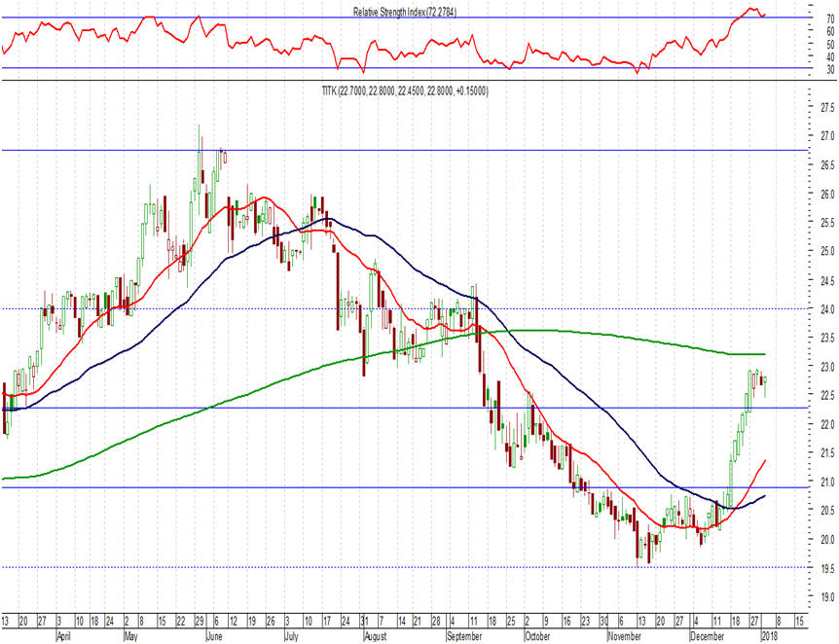
Task: Pick the August month label on time axis
Action: pyautogui.click(x=375, y=636)
